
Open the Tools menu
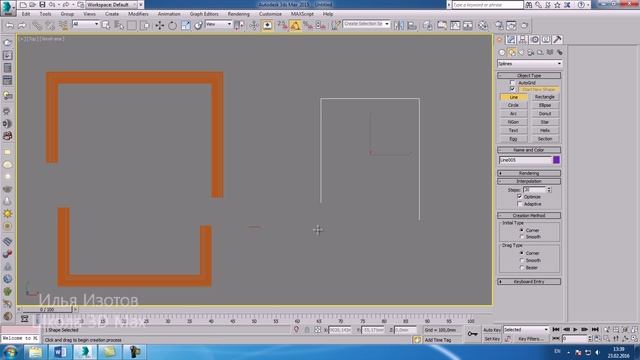pos(45,14)
